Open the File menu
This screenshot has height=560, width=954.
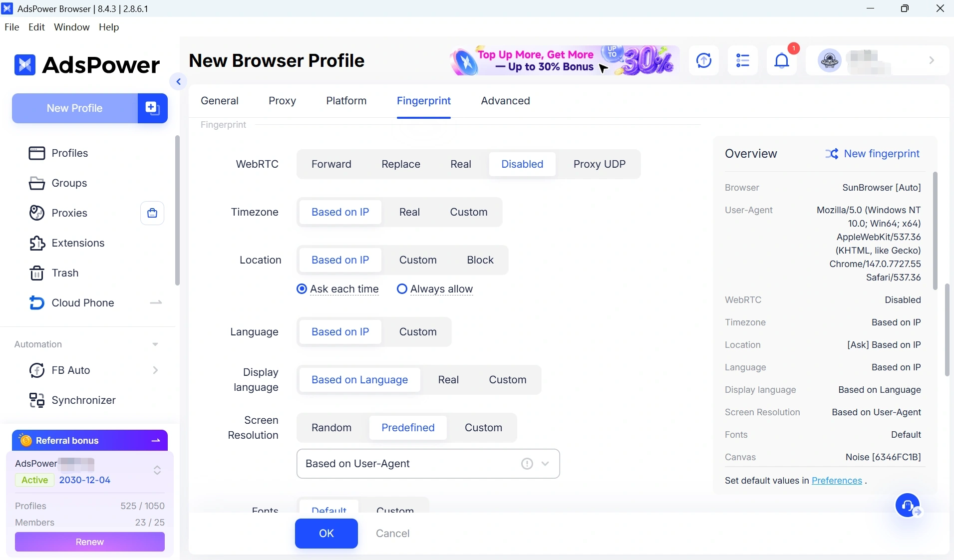(12, 27)
